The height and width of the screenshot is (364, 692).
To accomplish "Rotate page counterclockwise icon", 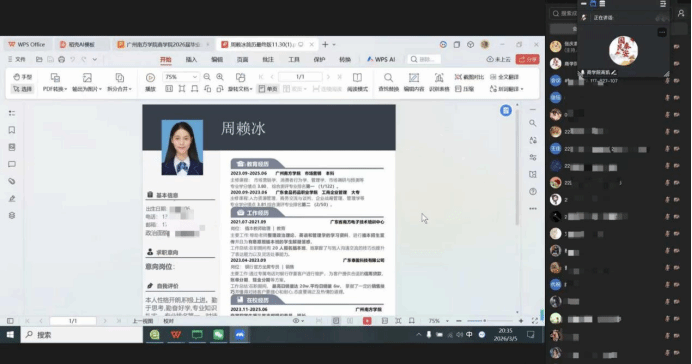I will pos(207,89).
